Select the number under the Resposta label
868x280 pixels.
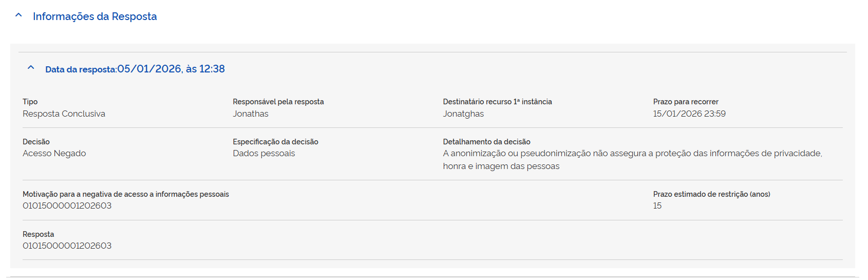[x=67, y=246]
